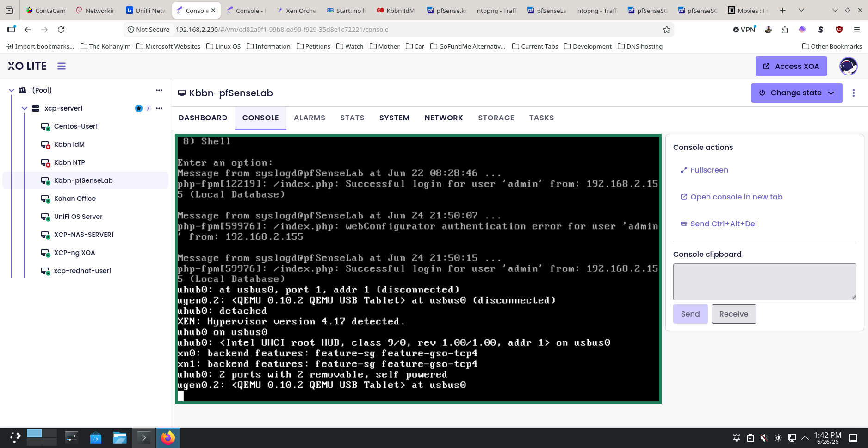Click the UniFi OS Server VM icon

[45, 217]
